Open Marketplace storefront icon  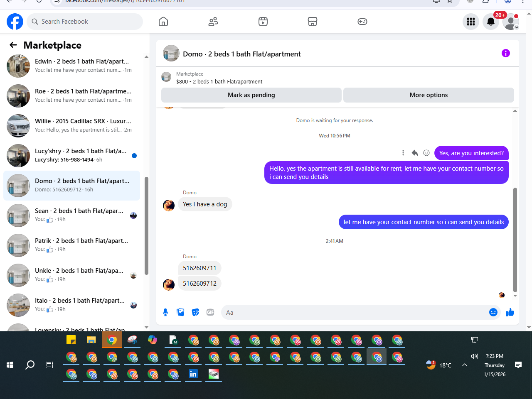tap(313, 22)
